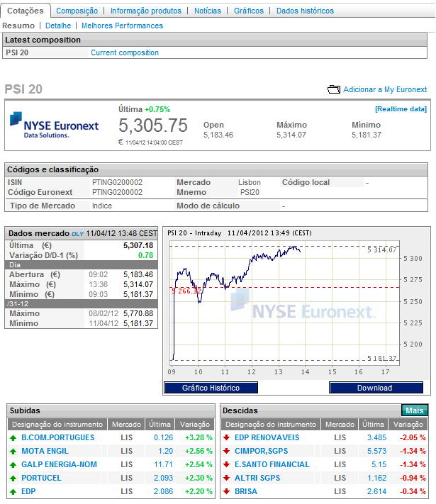Open the Composição tab
The image size is (436, 504).
pos(77,11)
